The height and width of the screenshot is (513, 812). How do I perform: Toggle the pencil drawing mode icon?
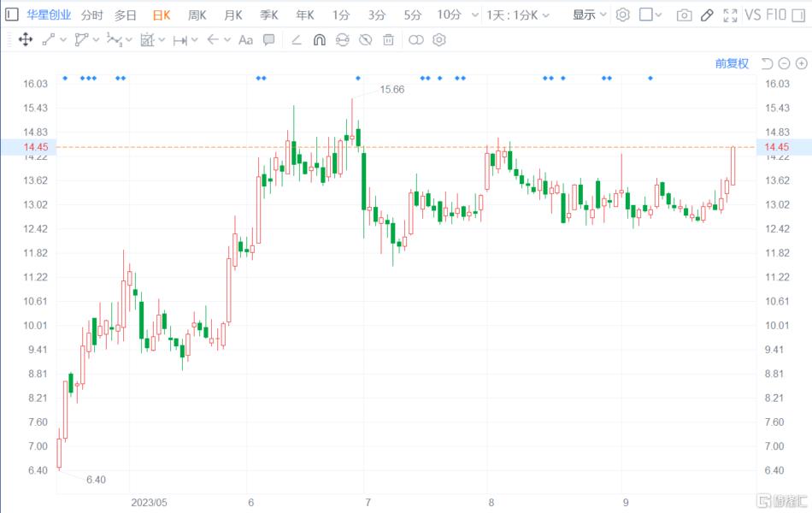[707, 15]
